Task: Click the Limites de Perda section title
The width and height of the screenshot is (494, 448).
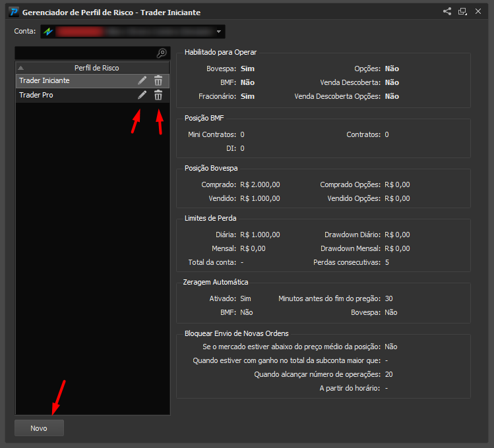Action: pyautogui.click(x=210, y=218)
